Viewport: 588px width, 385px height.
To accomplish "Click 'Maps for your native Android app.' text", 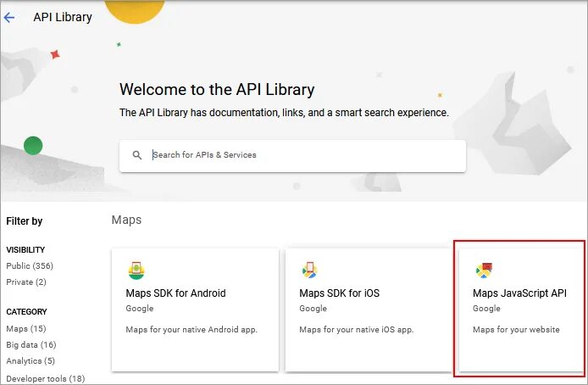I will (191, 330).
